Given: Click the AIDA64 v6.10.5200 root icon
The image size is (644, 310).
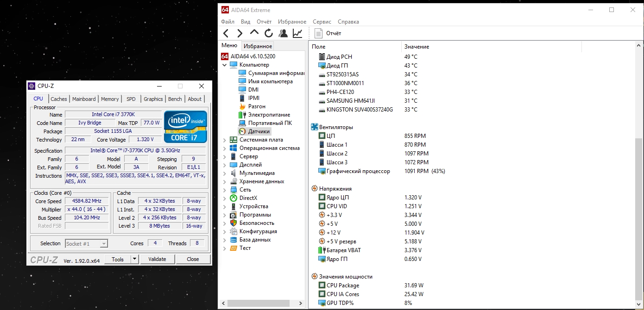Looking at the screenshot, I should coord(225,56).
